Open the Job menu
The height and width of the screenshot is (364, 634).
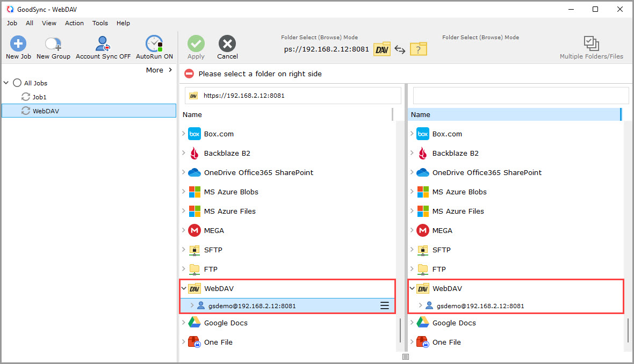click(12, 23)
